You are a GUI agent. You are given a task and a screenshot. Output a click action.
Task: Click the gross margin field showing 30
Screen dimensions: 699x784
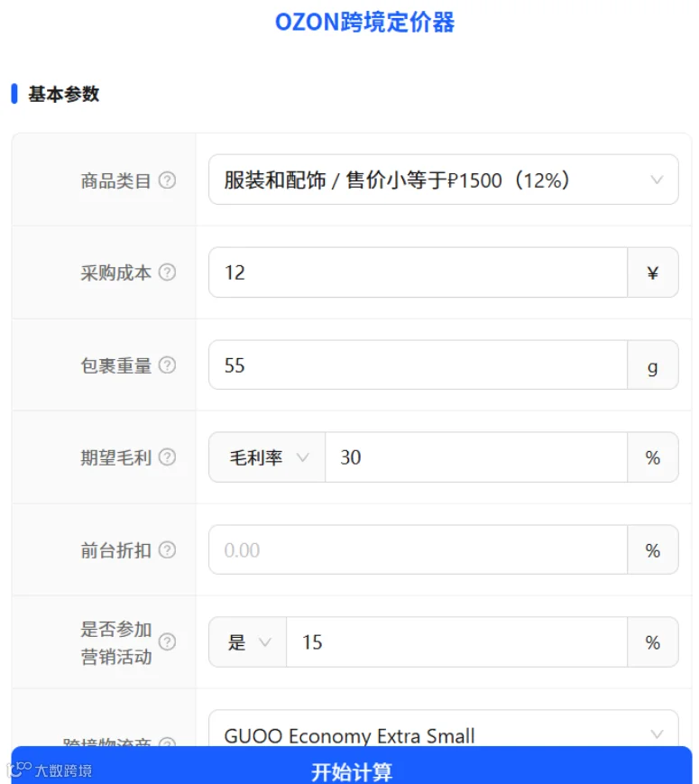pos(476,457)
